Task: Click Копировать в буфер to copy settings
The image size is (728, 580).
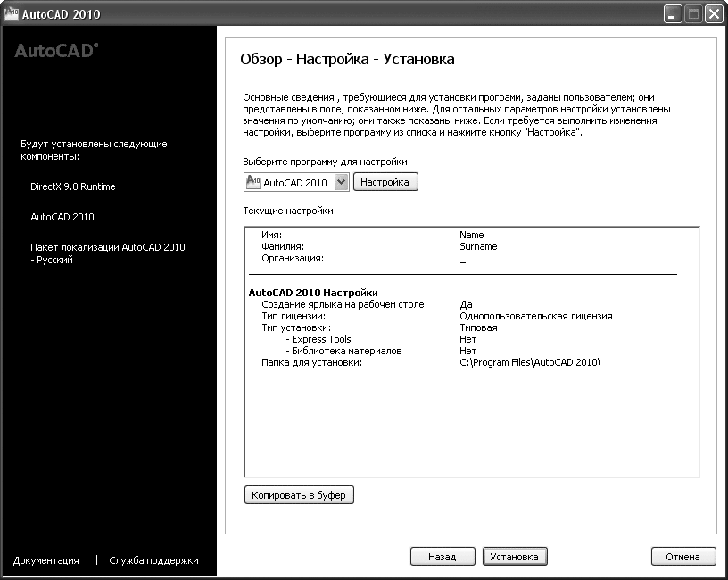Action: 299,494
